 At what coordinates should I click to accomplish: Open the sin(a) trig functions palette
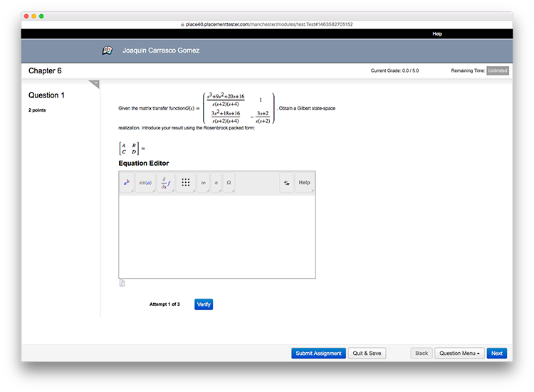tap(145, 183)
